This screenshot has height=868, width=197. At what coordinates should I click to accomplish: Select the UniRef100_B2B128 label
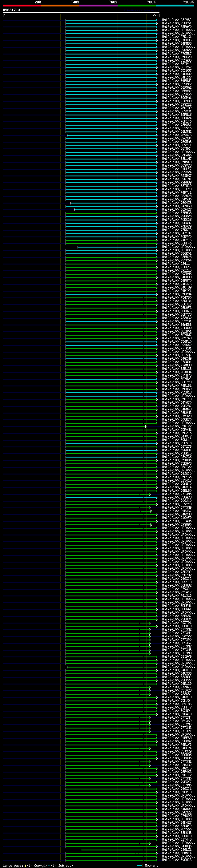pyautogui.click(x=177, y=369)
